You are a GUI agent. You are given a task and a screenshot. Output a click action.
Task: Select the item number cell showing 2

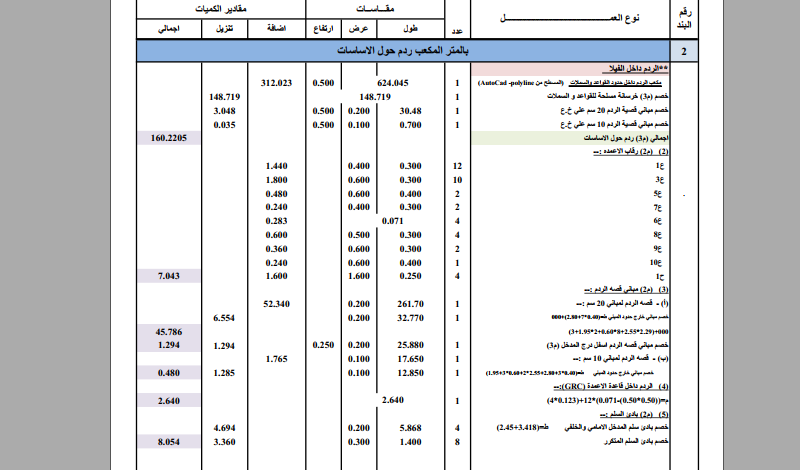pyautogui.click(x=684, y=51)
